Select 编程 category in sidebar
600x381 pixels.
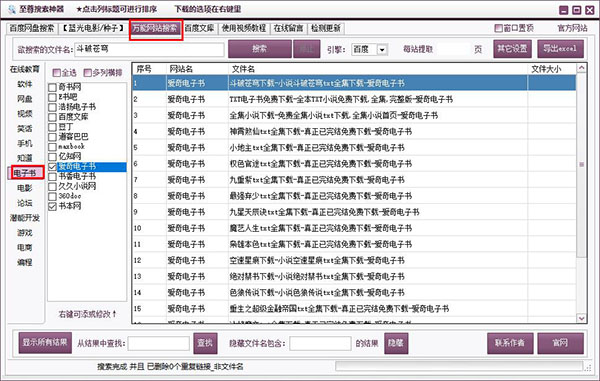(x=24, y=262)
